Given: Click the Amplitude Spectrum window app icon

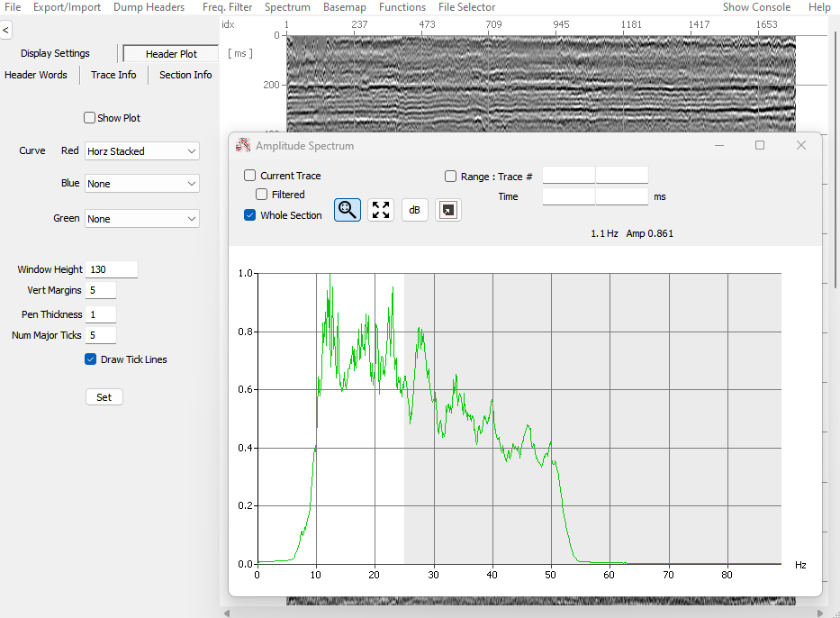Looking at the screenshot, I should click(x=243, y=145).
